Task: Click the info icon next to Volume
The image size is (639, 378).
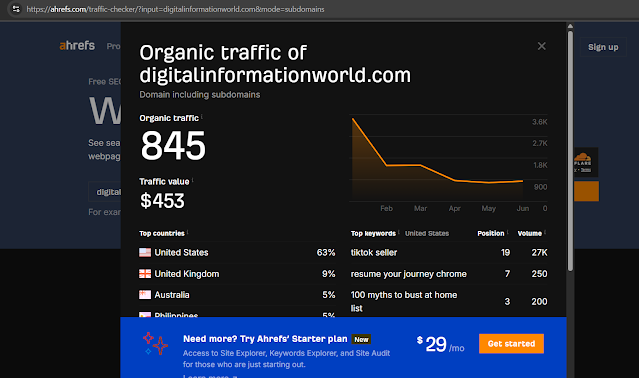Action: coord(544,232)
